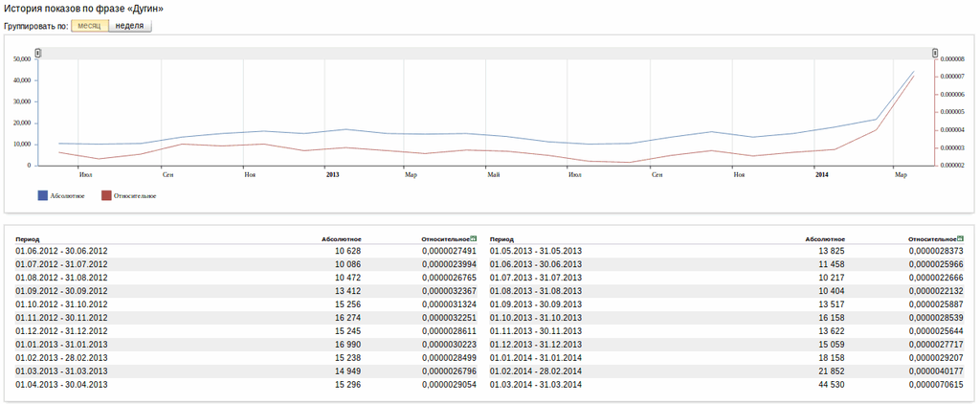This screenshot has width=980, height=404.
Task: Click the right table's Абсолютное column header
Action: pyautogui.click(x=825, y=238)
